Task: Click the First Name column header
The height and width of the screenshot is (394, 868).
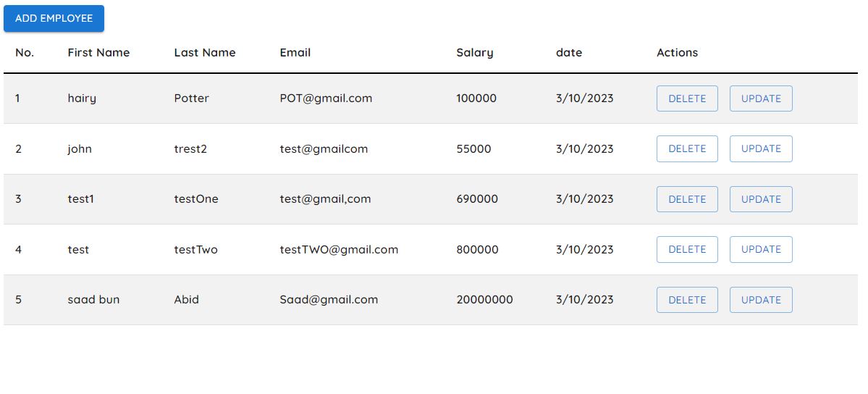Action: pos(98,52)
